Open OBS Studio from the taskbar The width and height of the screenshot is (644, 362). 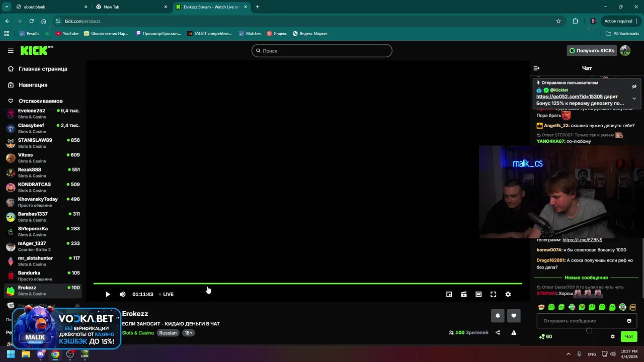70,354
